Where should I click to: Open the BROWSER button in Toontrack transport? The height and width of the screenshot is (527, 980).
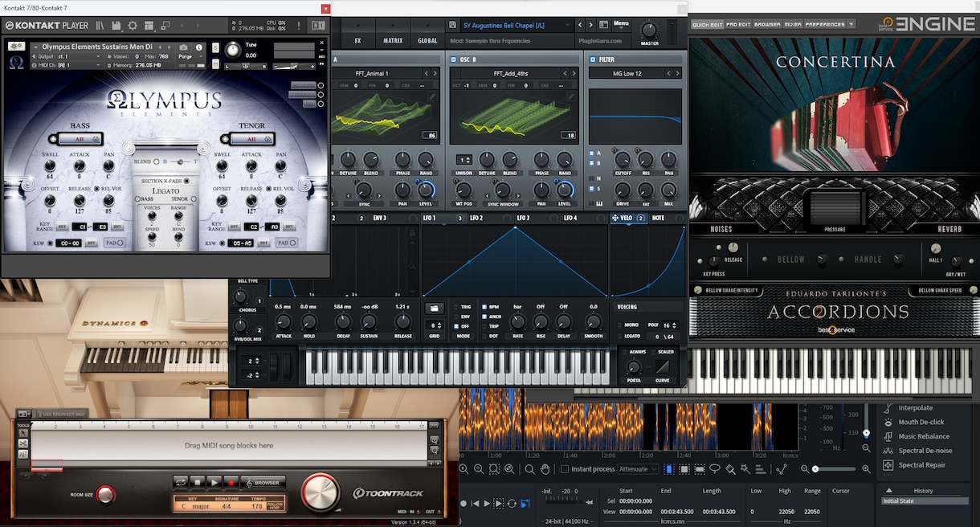pos(264,482)
